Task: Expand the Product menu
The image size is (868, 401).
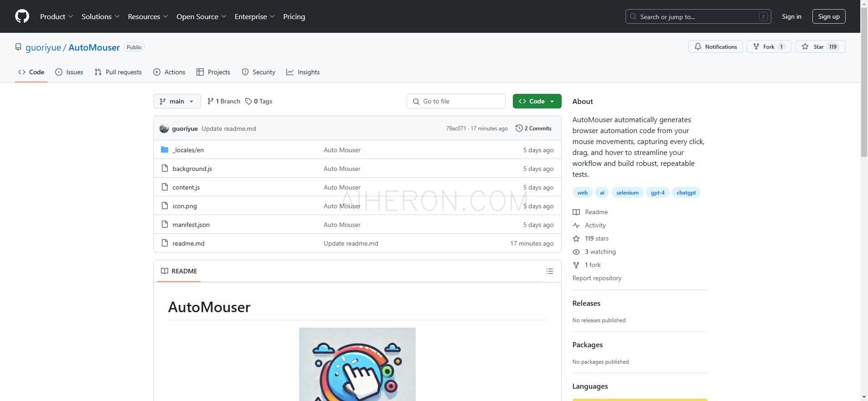Action: [56, 16]
